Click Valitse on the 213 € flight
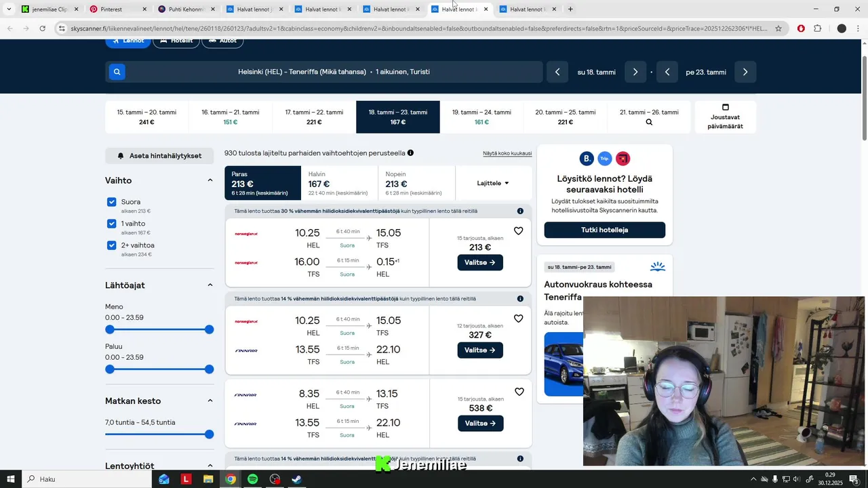 480,262
